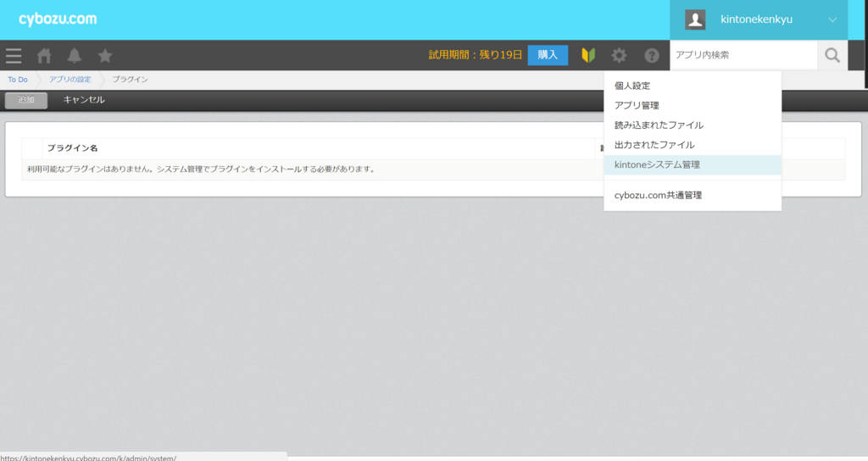Screen dimensions: 868x461
Task: Open the help question mark icon
Action: pos(652,55)
